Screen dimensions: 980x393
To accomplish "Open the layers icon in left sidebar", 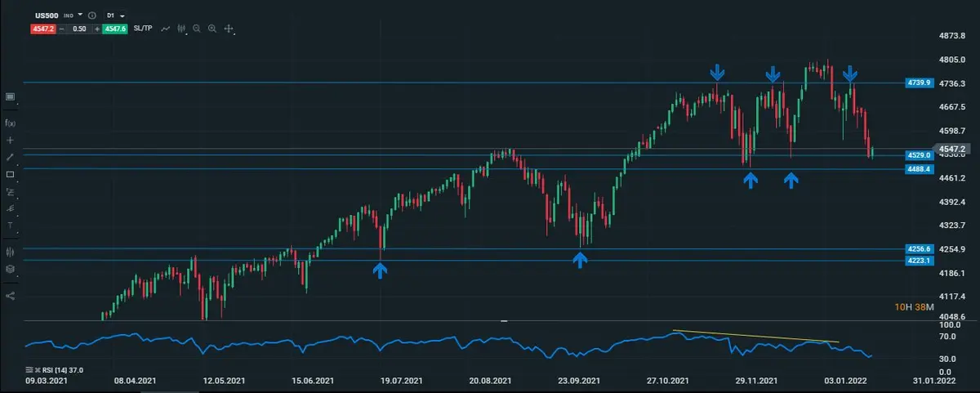I will pyautogui.click(x=10, y=269).
